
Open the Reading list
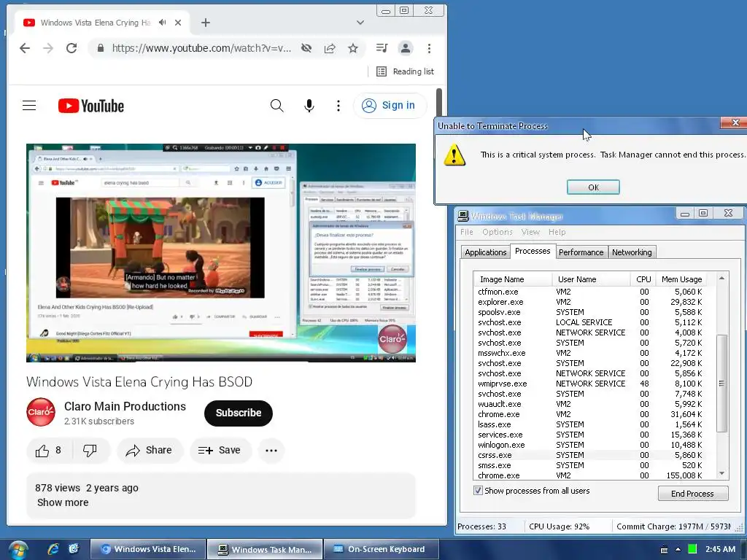click(405, 71)
